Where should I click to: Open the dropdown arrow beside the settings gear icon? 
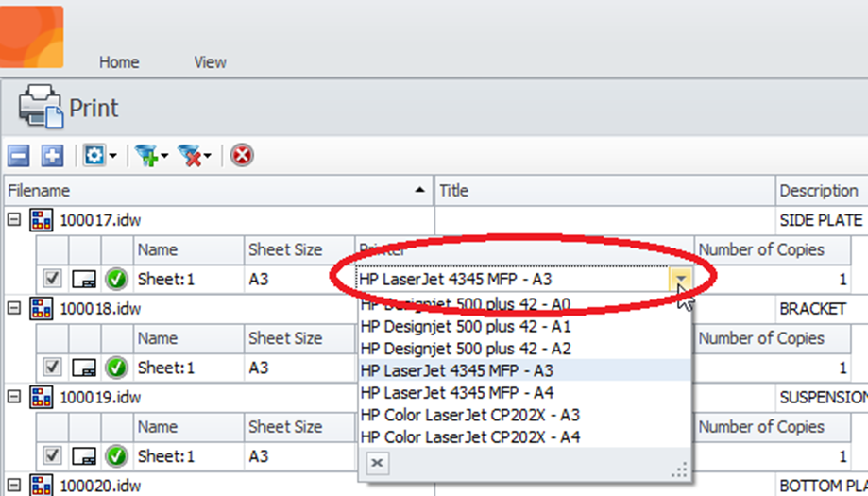[x=113, y=156]
